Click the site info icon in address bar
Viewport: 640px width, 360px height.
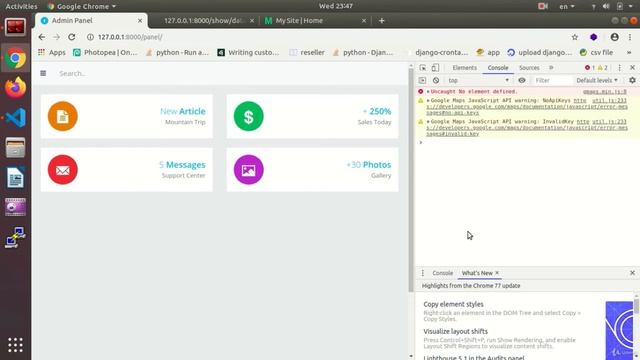pyautogui.click(x=90, y=37)
